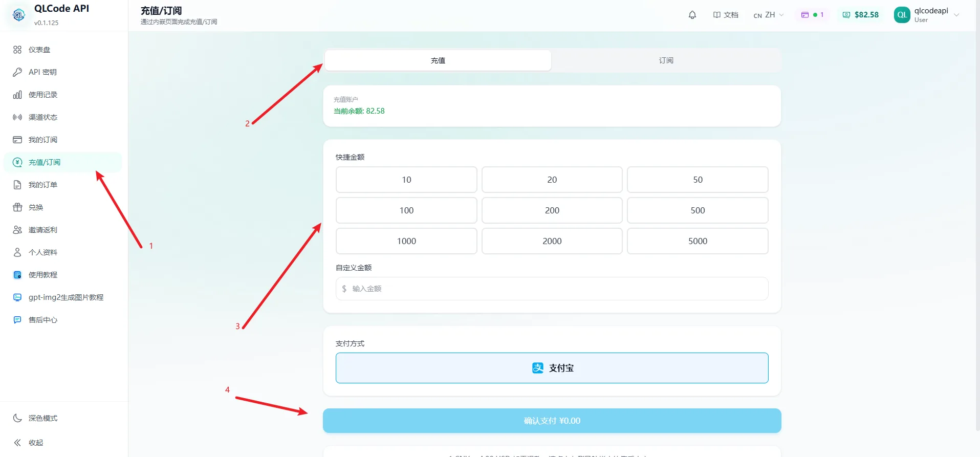
Task: Click the money icon in balance badge
Action: coord(846,15)
